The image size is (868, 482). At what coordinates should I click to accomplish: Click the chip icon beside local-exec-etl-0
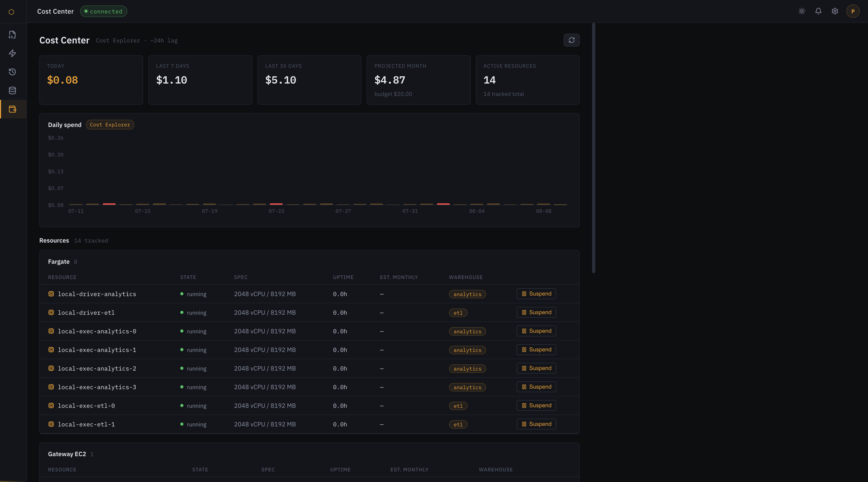[51, 405]
